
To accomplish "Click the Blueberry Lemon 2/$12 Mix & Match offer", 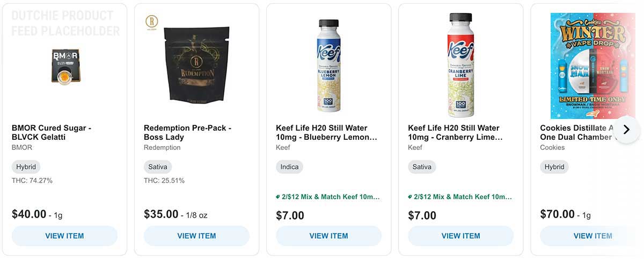I will [x=328, y=197].
